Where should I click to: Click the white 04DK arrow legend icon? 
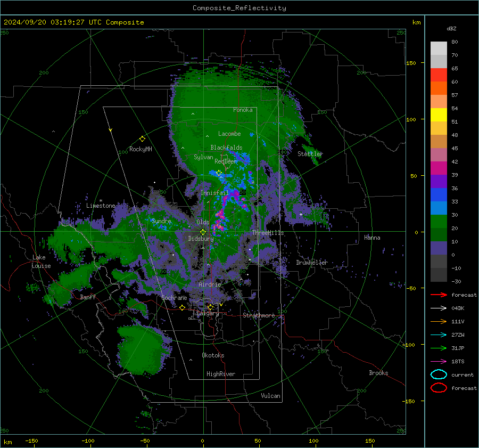coord(439,308)
